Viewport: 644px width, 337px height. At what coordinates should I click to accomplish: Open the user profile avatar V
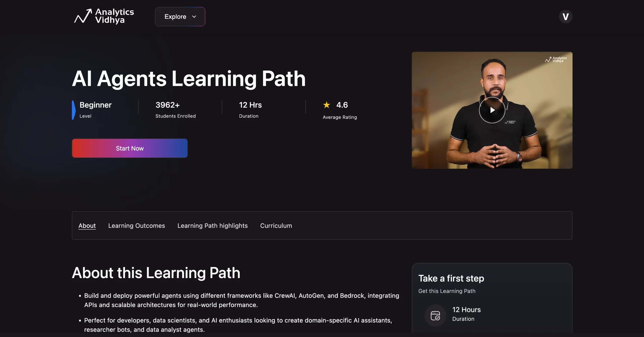click(x=566, y=17)
